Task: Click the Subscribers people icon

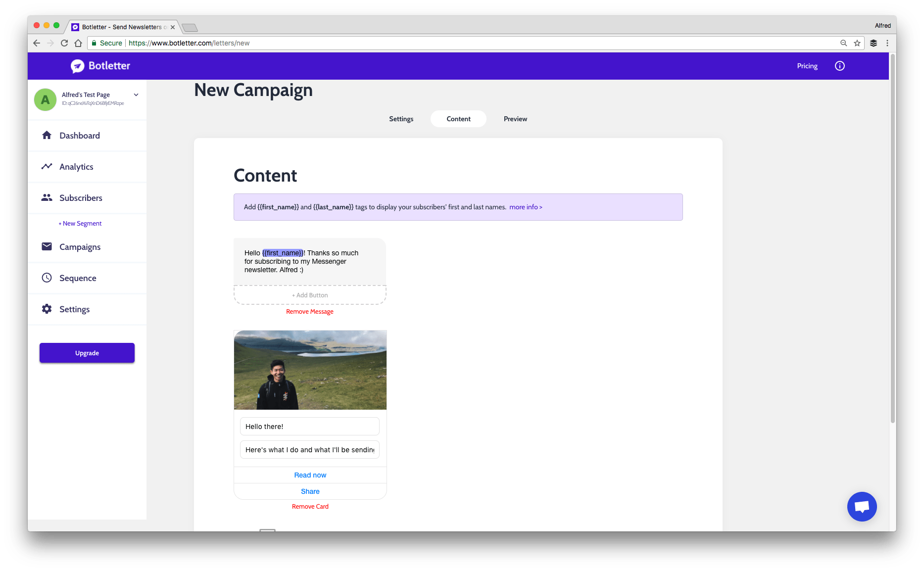Action: (47, 197)
